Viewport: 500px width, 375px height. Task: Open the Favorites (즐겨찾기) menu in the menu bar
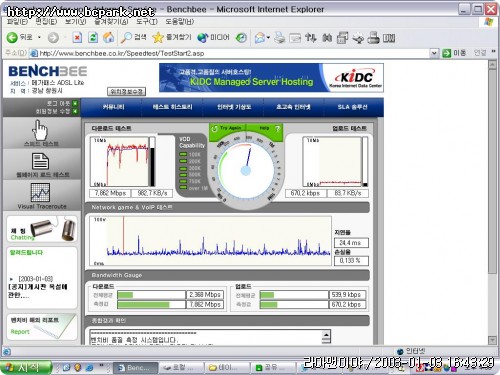tap(111, 22)
